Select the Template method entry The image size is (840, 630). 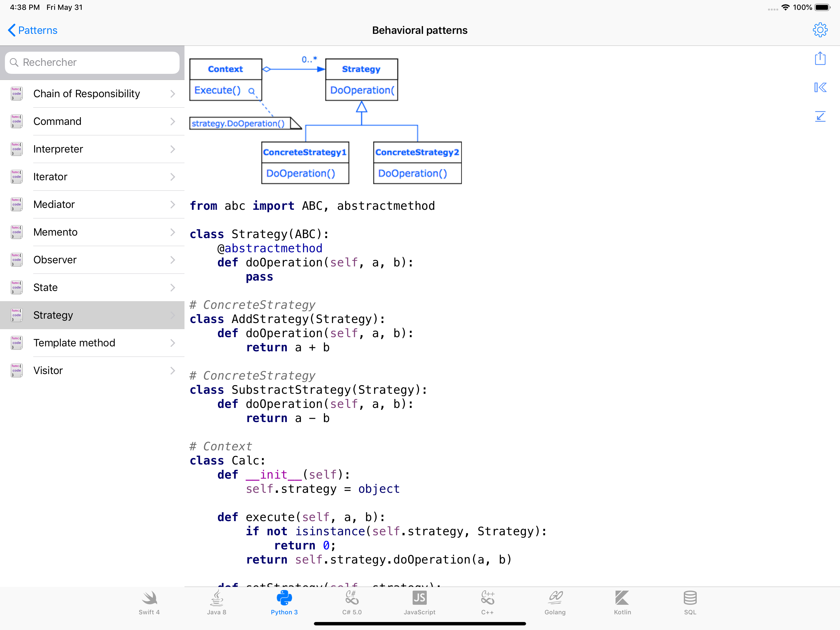tap(74, 343)
